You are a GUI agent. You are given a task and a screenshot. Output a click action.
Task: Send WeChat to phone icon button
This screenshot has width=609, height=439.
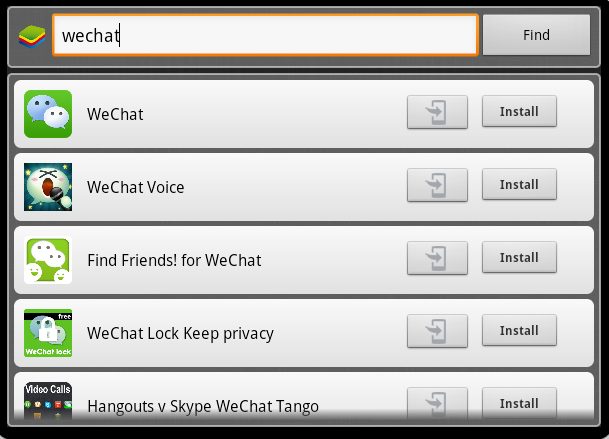(x=437, y=112)
